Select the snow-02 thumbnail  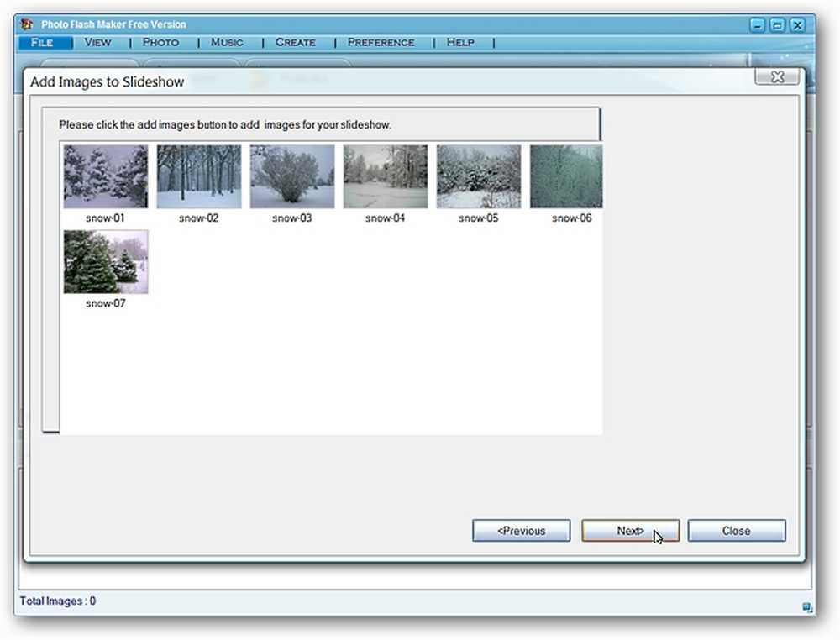pyautogui.click(x=199, y=176)
